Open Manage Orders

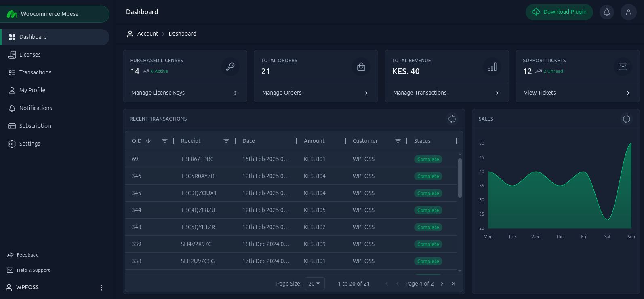click(316, 93)
